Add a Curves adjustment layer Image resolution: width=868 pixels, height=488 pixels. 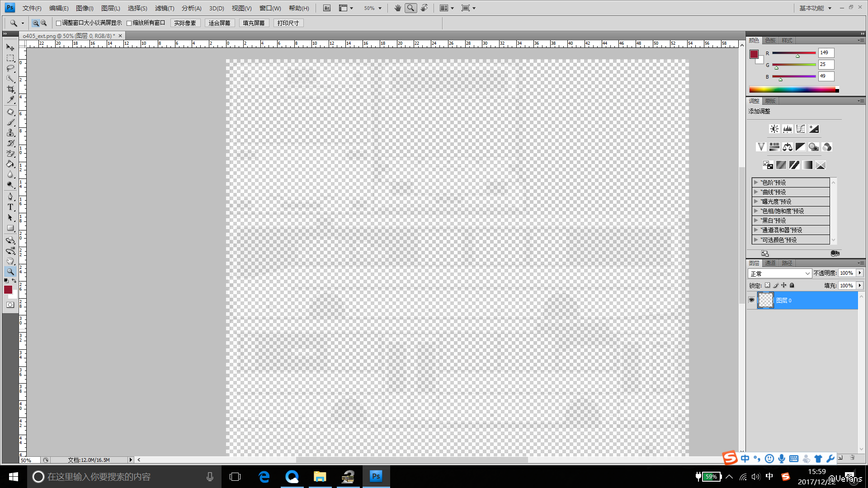801,129
